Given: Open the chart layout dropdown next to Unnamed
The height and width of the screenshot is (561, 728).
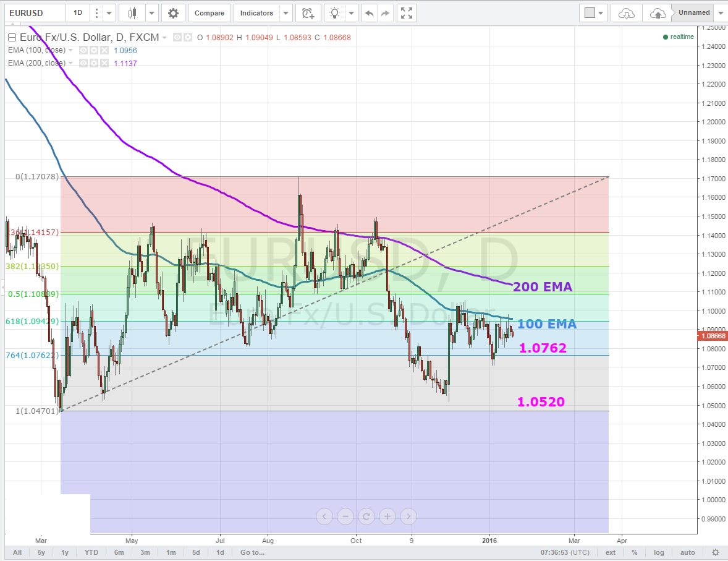Looking at the screenshot, I should [x=721, y=13].
